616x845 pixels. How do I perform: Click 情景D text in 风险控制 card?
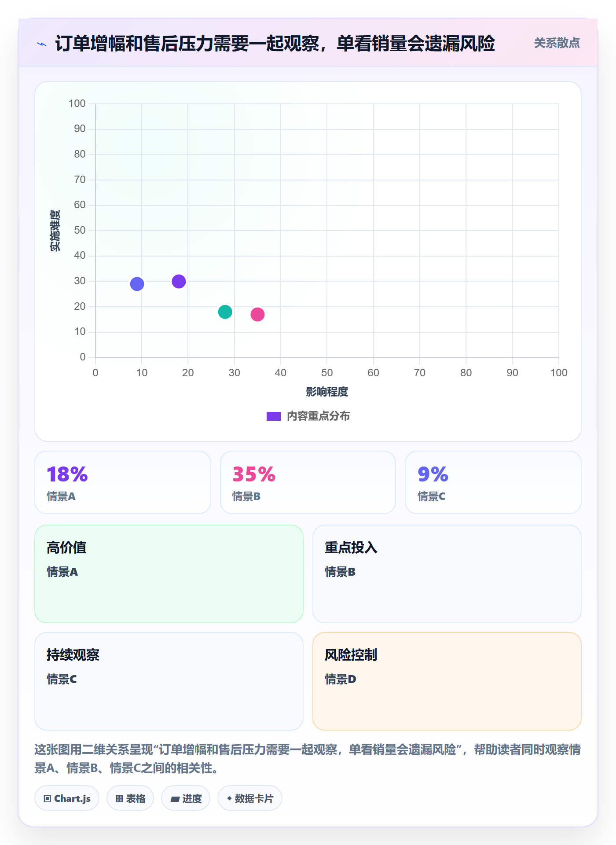coord(341,679)
